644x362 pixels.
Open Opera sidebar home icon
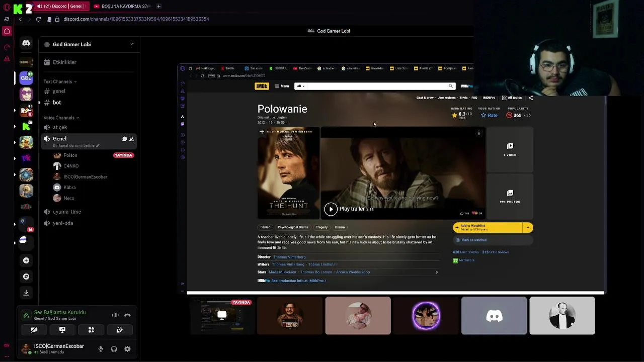7,31
